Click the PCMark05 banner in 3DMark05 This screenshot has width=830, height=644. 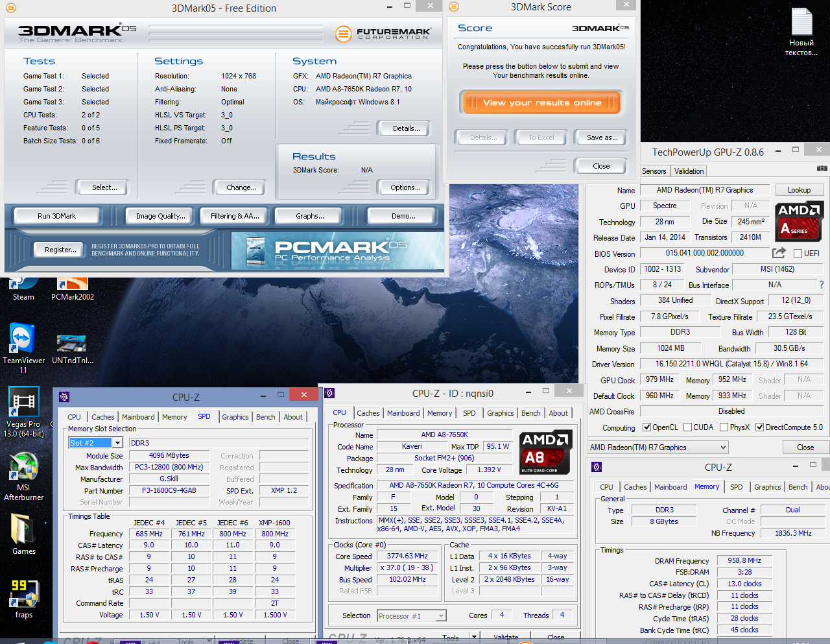(x=338, y=251)
